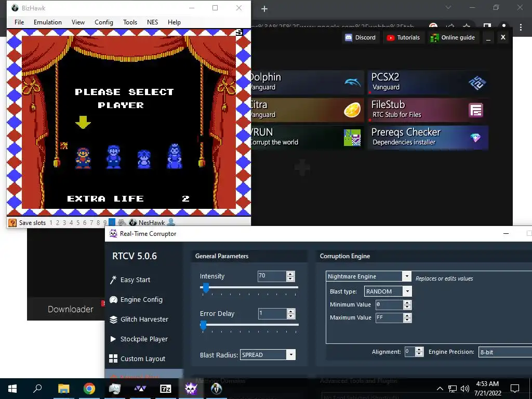The image size is (532, 399).
Task: Open Google Chrome from the taskbar
Action: click(89, 389)
